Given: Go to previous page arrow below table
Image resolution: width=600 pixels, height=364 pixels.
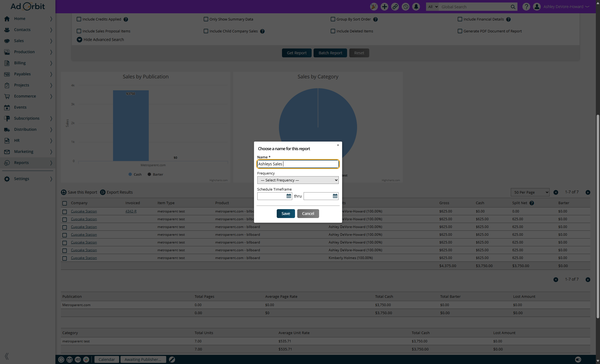Looking at the screenshot, I should [556, 280].
